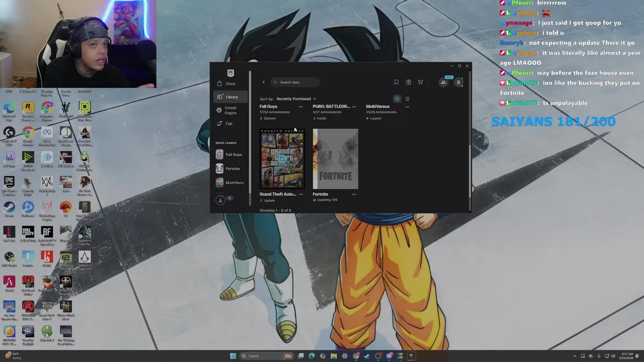Screen dimensions: 644x362
Task: Click the MultiVersus title in the library
Action: point(378,107)
